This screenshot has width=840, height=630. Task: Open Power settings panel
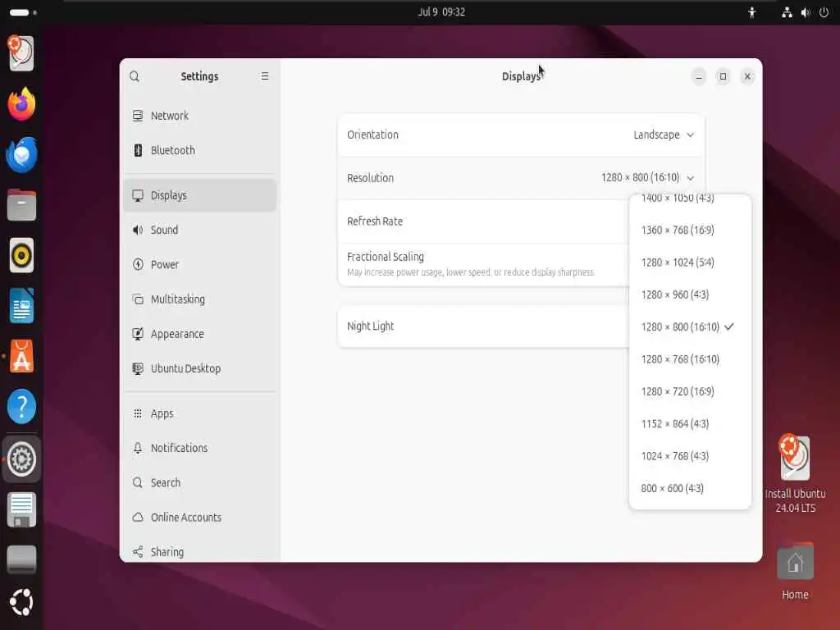tap(199, 265)
